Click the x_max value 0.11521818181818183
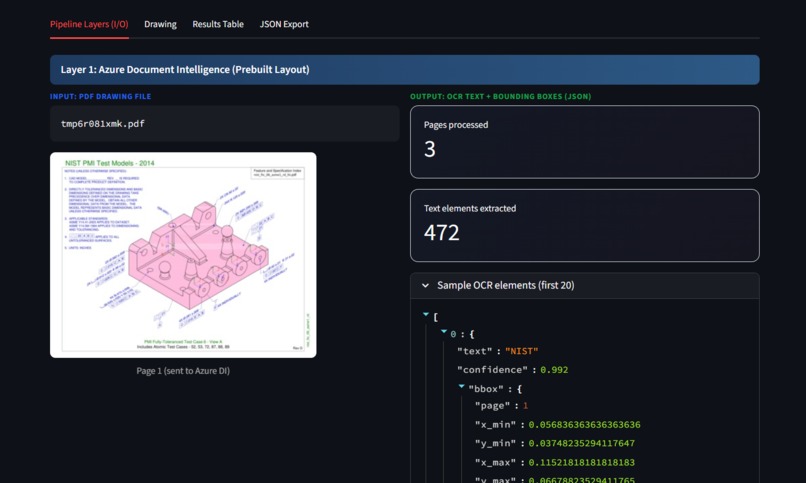The height and width of the screenshot is (483, 806). click(581, 462)
